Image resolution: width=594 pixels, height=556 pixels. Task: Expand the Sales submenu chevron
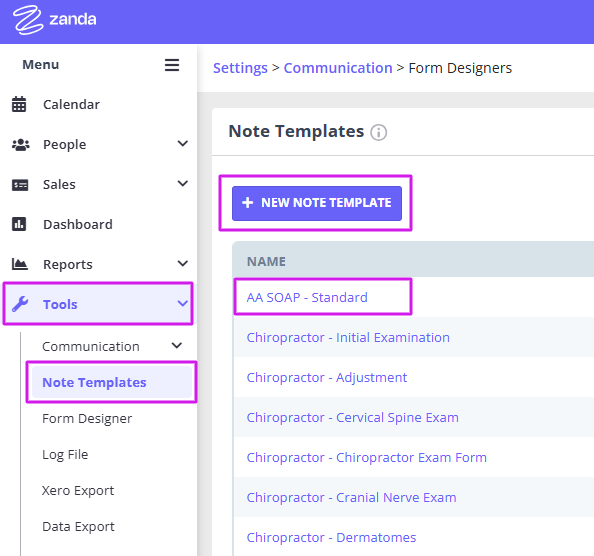(x=183, y=184)
